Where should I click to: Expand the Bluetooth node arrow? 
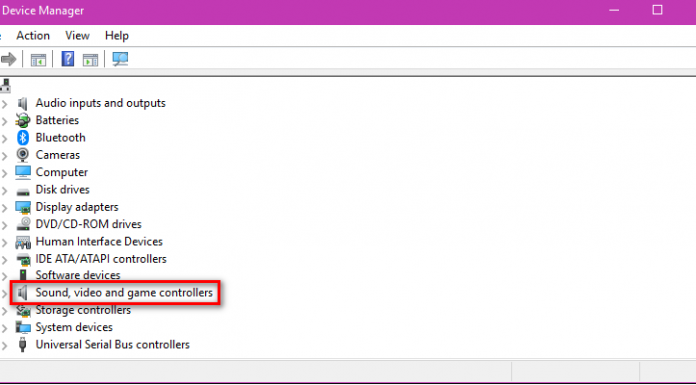4,139
